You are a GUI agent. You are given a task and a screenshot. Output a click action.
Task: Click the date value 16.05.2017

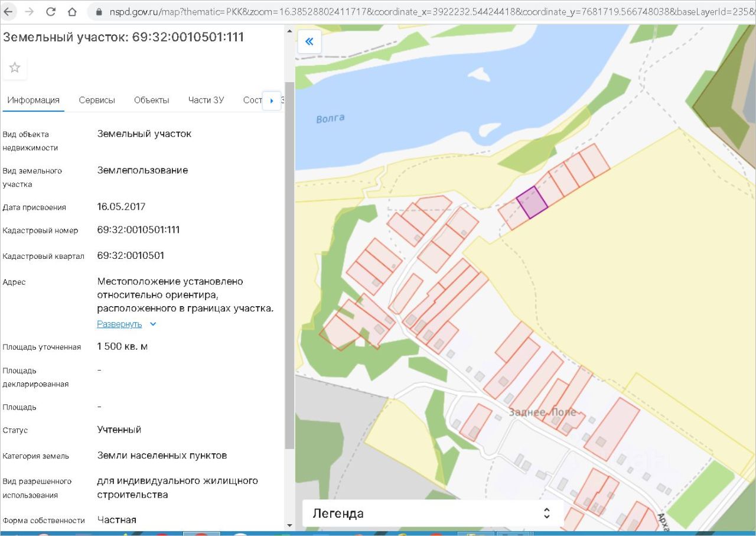(121, 207)
